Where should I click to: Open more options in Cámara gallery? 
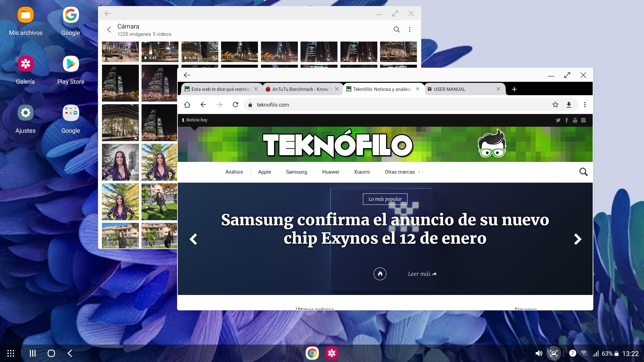[x=410, y=29]
